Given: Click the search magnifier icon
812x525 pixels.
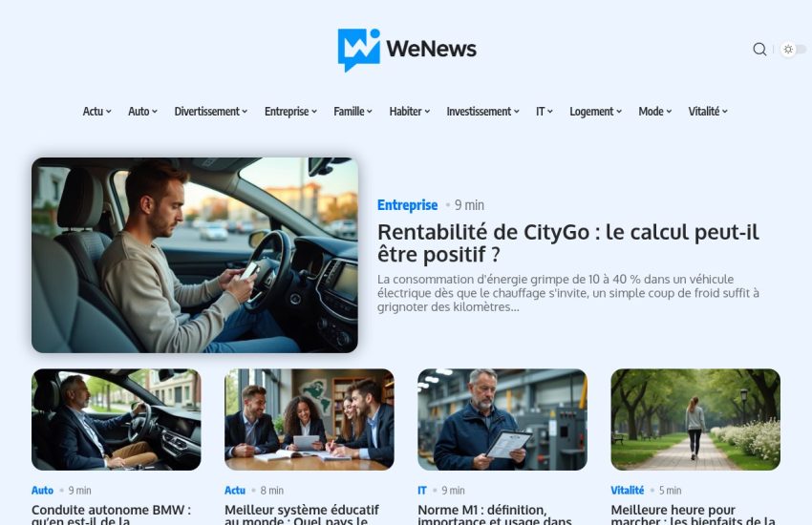Looking at the screenshot, I should click(759, 49).
